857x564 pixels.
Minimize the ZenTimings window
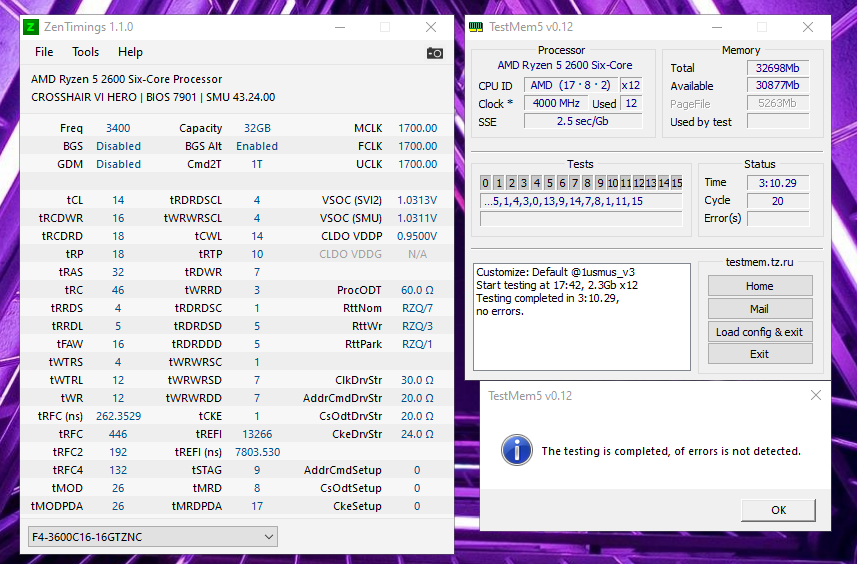340,27
